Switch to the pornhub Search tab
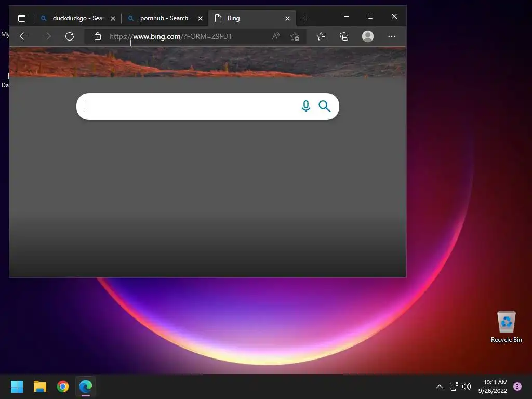 165,18
